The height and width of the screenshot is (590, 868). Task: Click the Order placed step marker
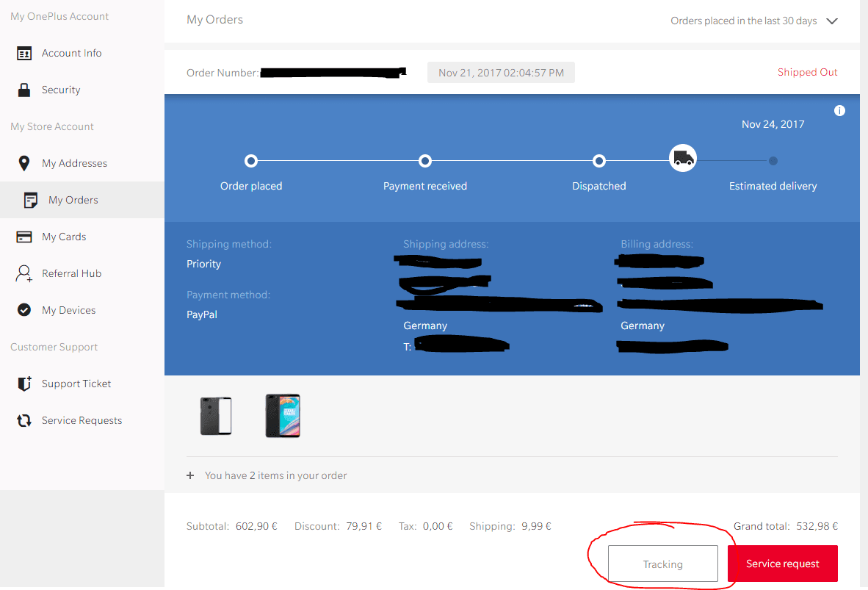[250, 161]
